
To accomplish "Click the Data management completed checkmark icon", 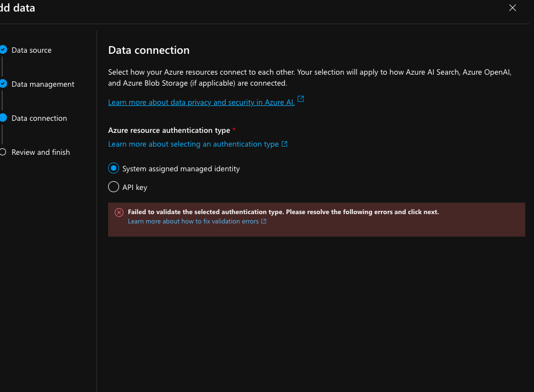I will (x=3, y=84).
